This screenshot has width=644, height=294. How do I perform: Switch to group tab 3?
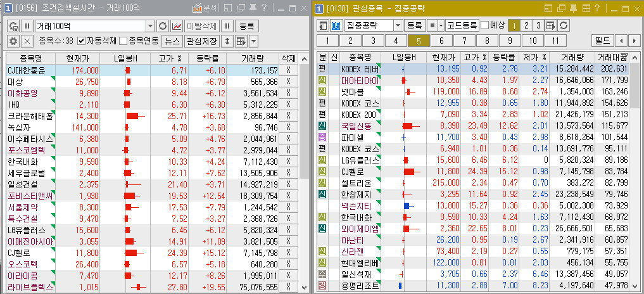(373, 41)
